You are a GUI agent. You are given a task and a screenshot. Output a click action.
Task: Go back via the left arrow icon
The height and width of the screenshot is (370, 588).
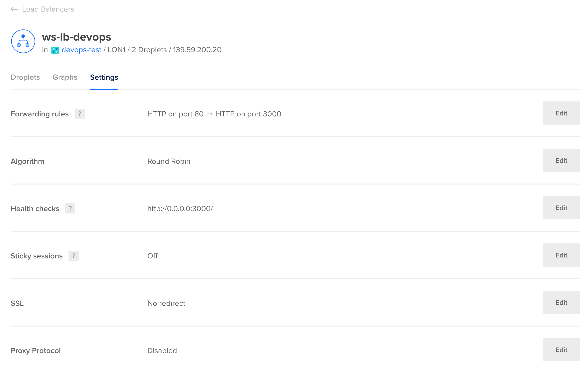click(14, 9)
